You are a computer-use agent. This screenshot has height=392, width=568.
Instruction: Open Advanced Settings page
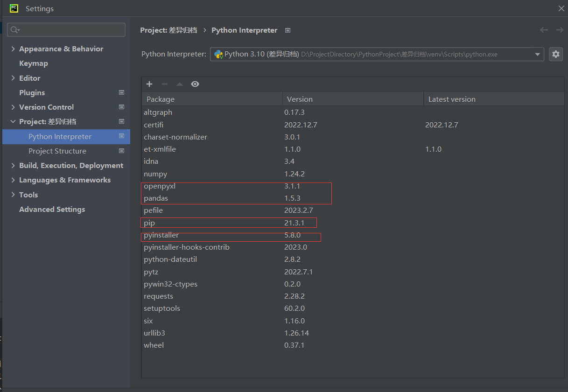coord(52,209)
